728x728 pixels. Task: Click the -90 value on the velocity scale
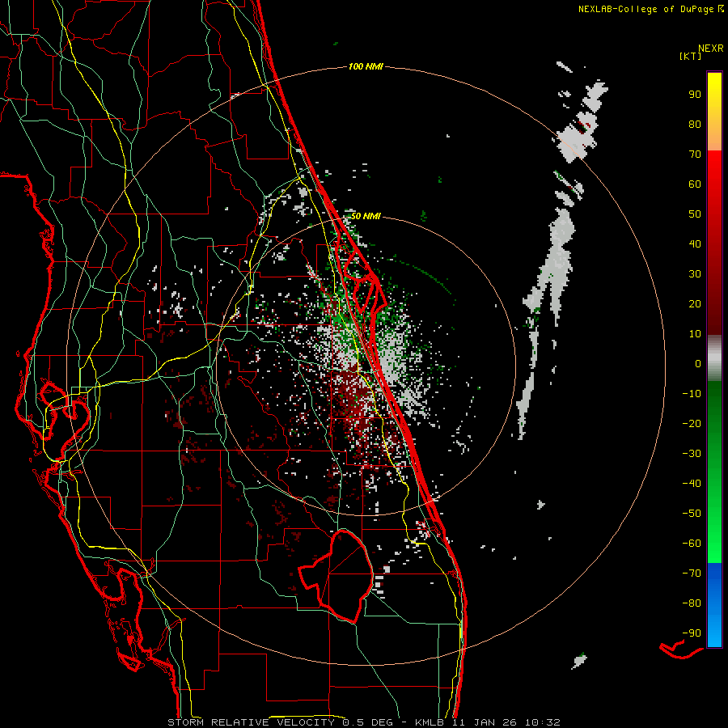point(692,633)
